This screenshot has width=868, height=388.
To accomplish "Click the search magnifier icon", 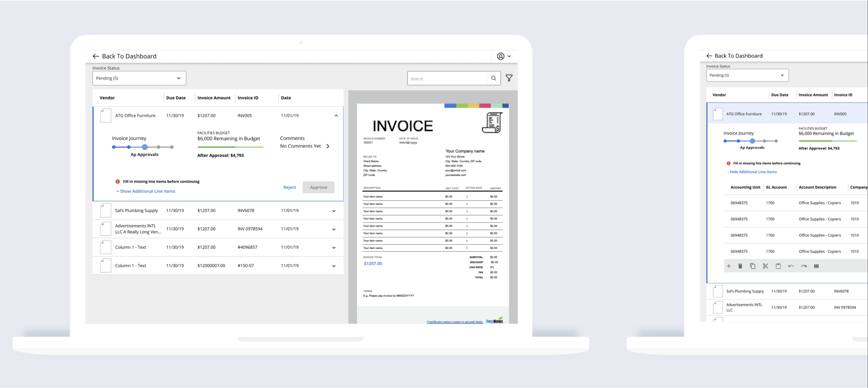I will [x=494, y=78].
